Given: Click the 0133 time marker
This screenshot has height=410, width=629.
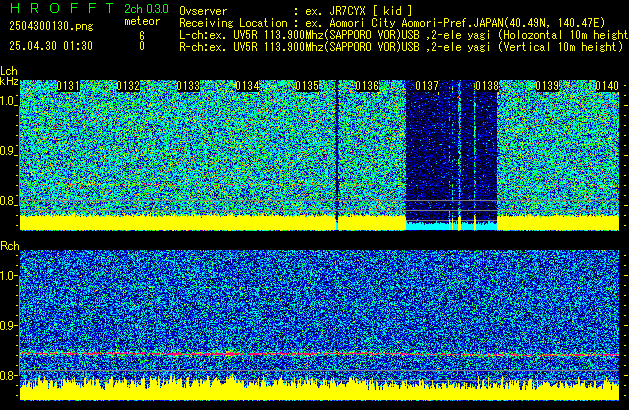Looking at the screenshot, I should pyautogui.click(x=188, y=86).
